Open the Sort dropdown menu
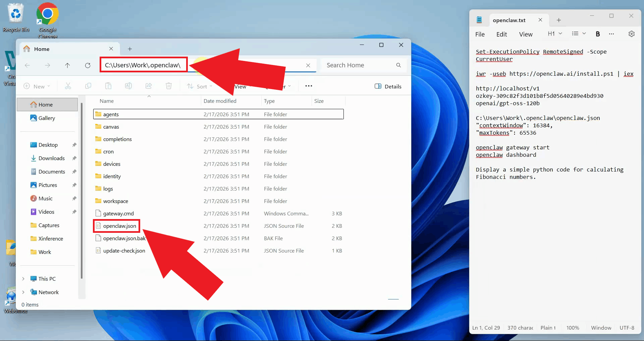 [200, 86]
